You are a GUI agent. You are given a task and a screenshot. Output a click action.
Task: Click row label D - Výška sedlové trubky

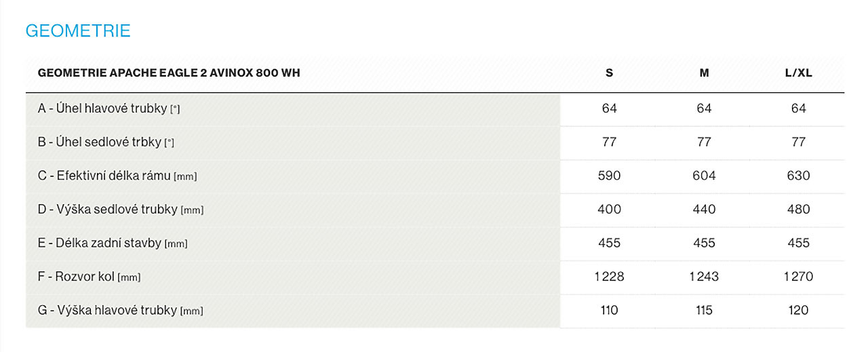(x=120, y=210)
